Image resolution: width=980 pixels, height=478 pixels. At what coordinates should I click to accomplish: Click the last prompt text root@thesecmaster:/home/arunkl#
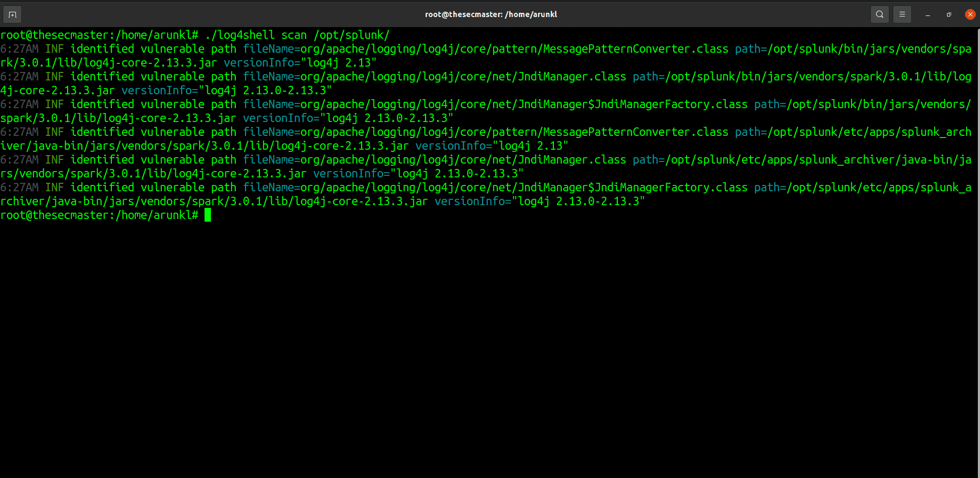tap(99, 215)
